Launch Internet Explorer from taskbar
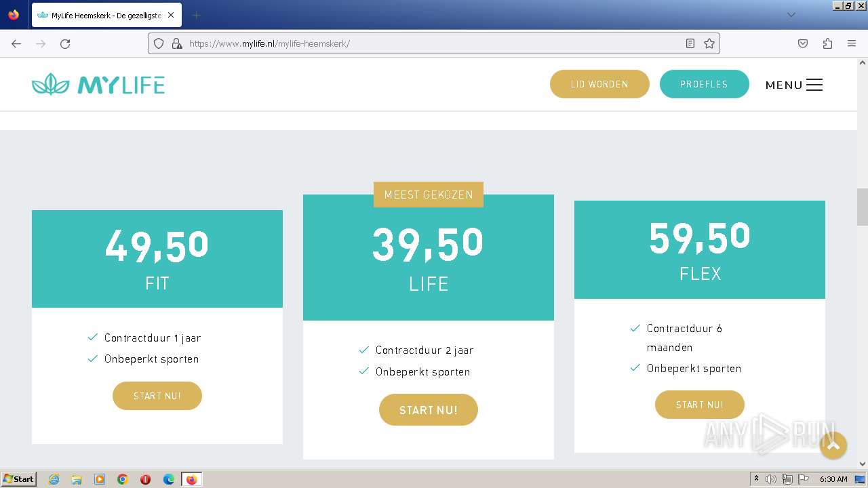 coord(54,479)
